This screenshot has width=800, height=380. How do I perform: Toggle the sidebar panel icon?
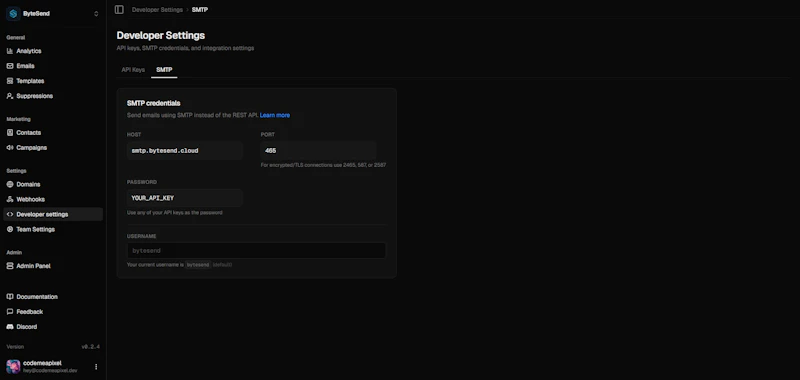(x=119, y=10)
